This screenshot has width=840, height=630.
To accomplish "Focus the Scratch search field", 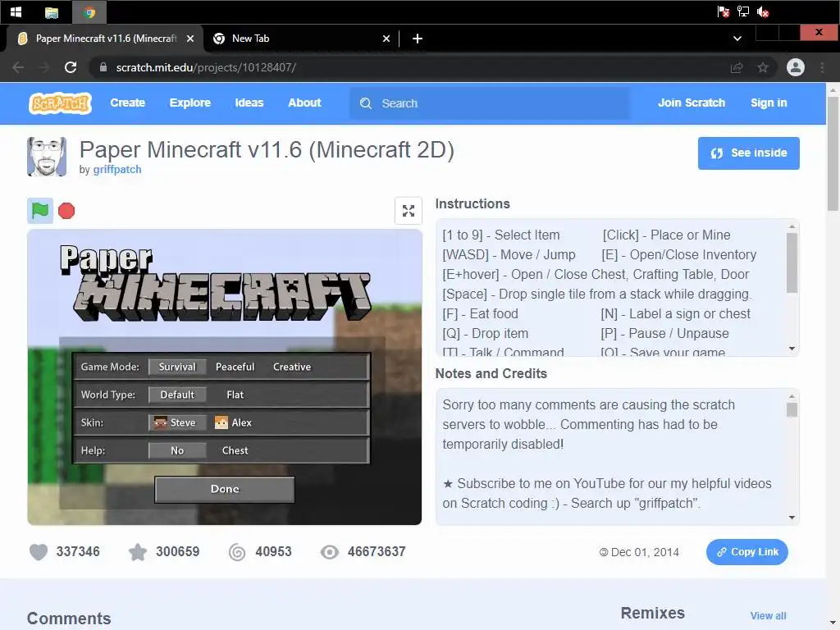I will coord(490,103).
